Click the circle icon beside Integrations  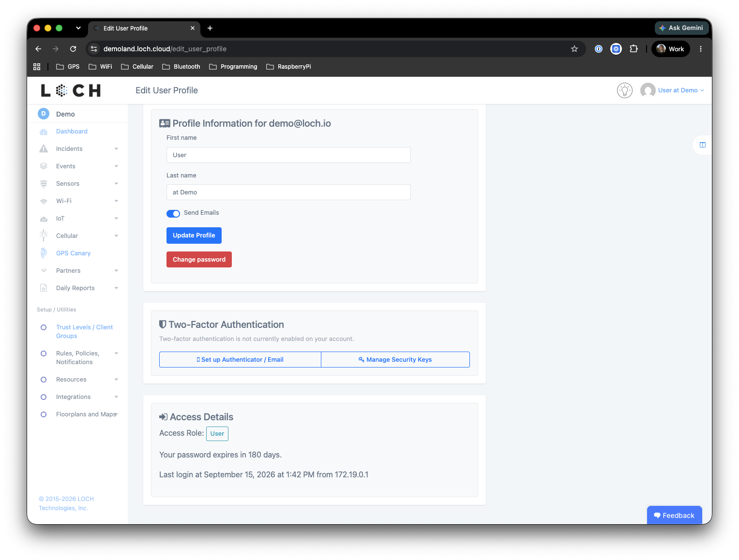point(44,397)
